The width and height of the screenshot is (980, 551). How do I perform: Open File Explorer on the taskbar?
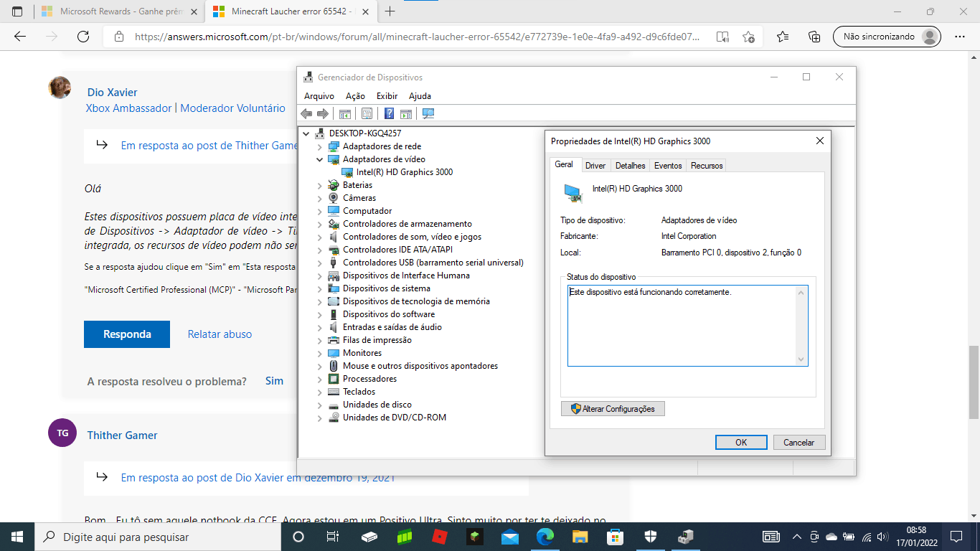[x=580, y=537]
